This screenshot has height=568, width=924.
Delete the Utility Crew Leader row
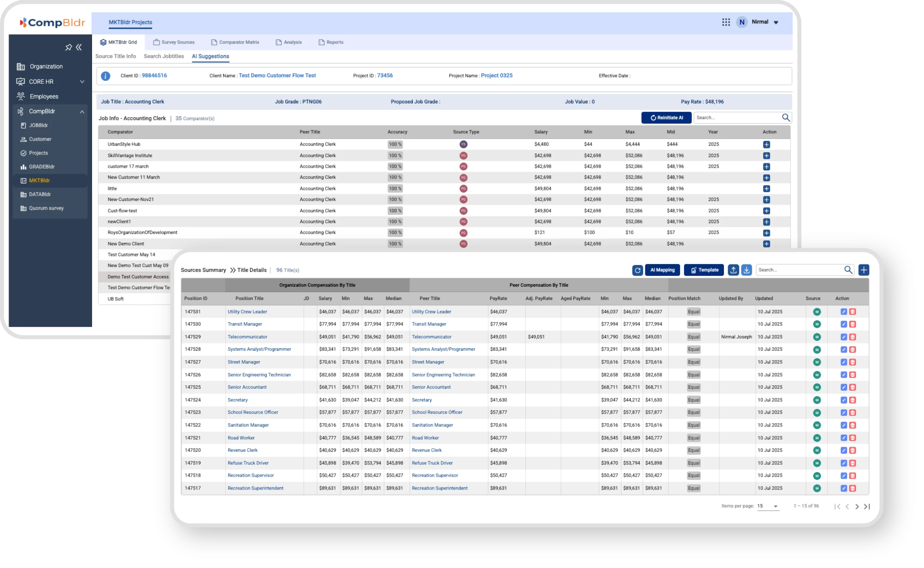pyautogui.click(x=853, y=312)
